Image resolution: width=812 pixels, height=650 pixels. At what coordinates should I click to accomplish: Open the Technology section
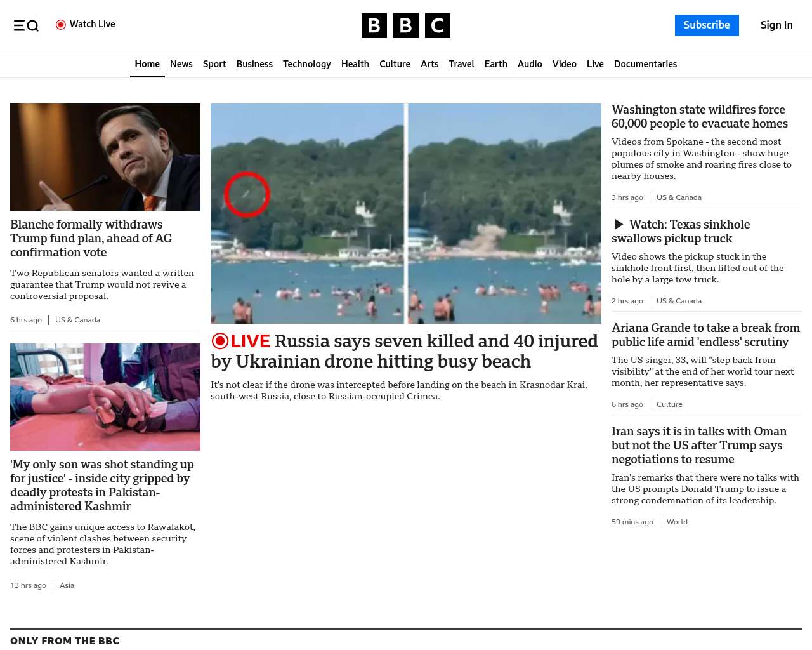tap(307, 64)
